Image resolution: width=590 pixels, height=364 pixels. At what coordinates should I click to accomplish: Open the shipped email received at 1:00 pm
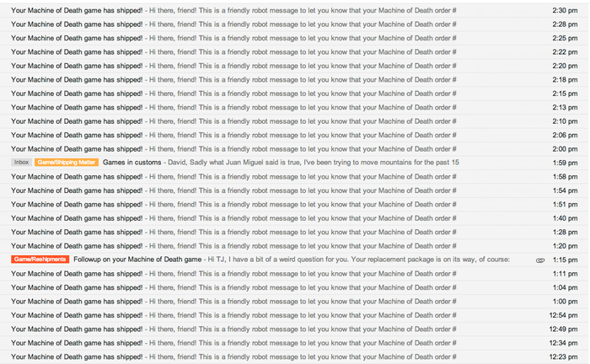pos(294,302)
